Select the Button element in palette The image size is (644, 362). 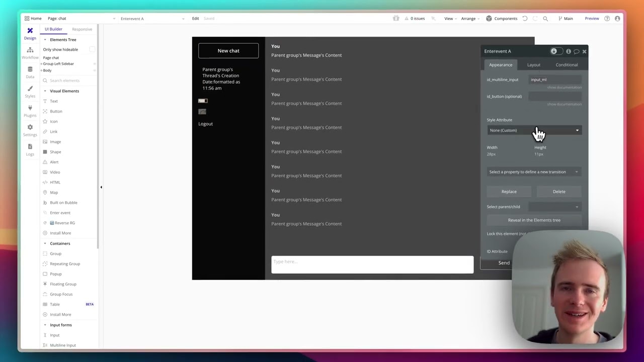(x=56, y=111)
